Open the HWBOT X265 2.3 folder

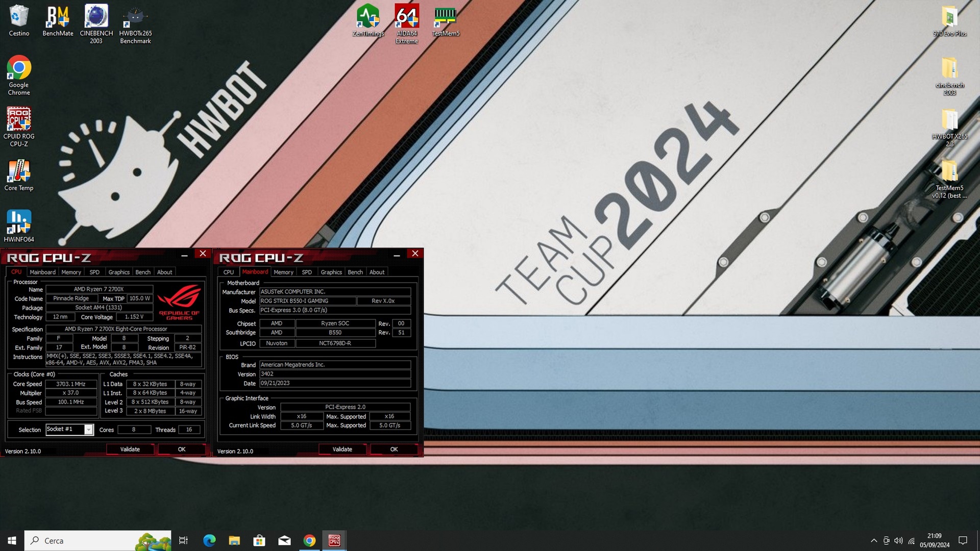pyautogui.click(x=950, y=128)
